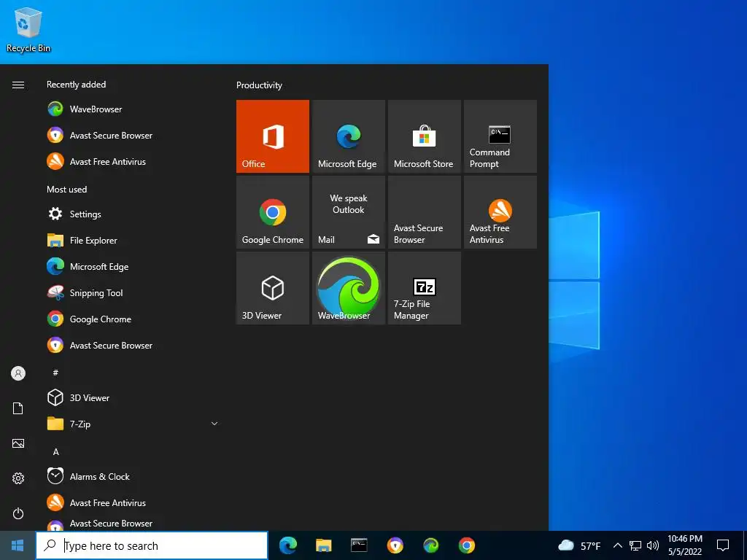747x560 pixels.
Task: Open the Microsoft Store tile
Action: click(x=424, y=136)
